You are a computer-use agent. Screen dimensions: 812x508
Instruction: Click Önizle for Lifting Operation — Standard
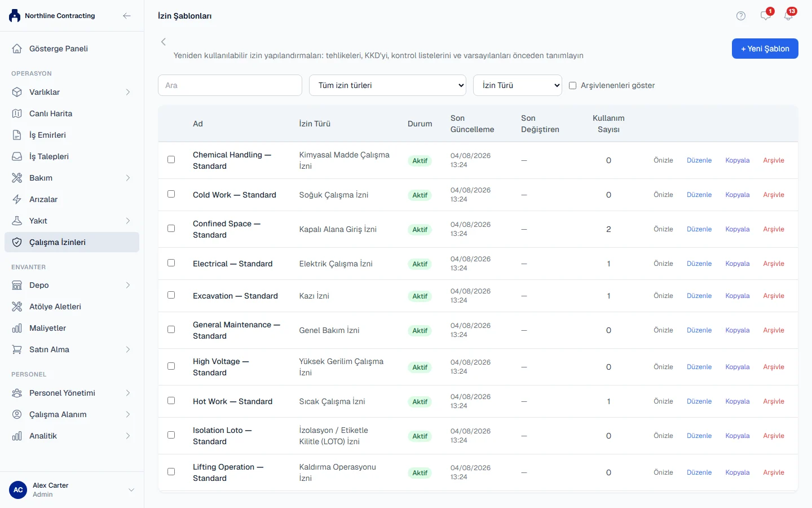[663, 472]
